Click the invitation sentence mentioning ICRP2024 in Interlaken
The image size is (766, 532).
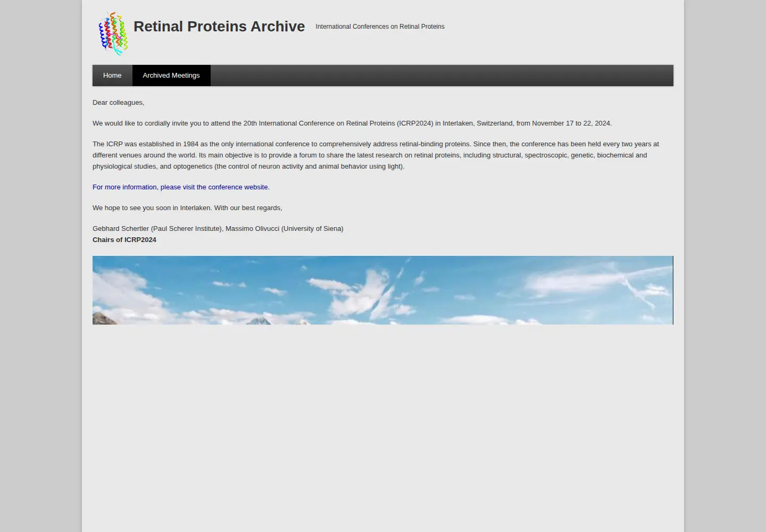pyautogui.click(x=352, y=123)
